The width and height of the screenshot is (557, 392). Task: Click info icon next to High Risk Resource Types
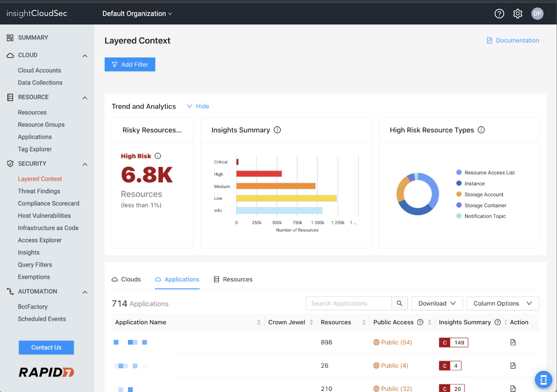pos(481,130)
